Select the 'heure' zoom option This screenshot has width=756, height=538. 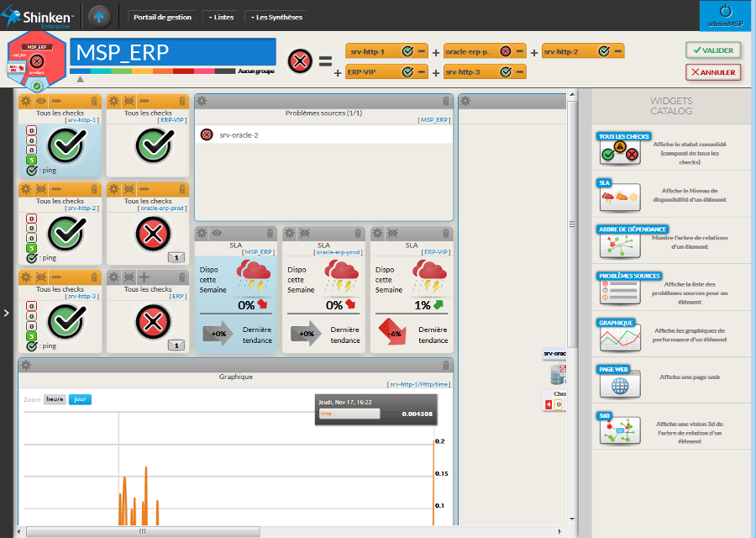click(55, 399)
